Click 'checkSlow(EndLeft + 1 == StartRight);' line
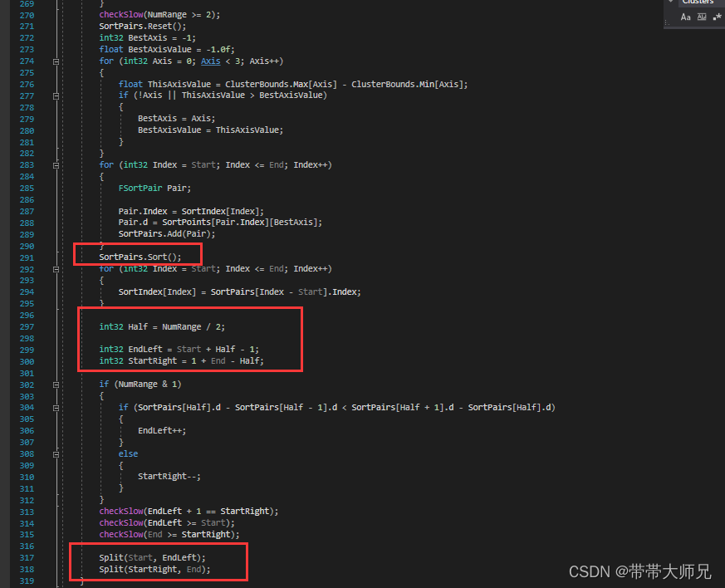 click(189, 512)
